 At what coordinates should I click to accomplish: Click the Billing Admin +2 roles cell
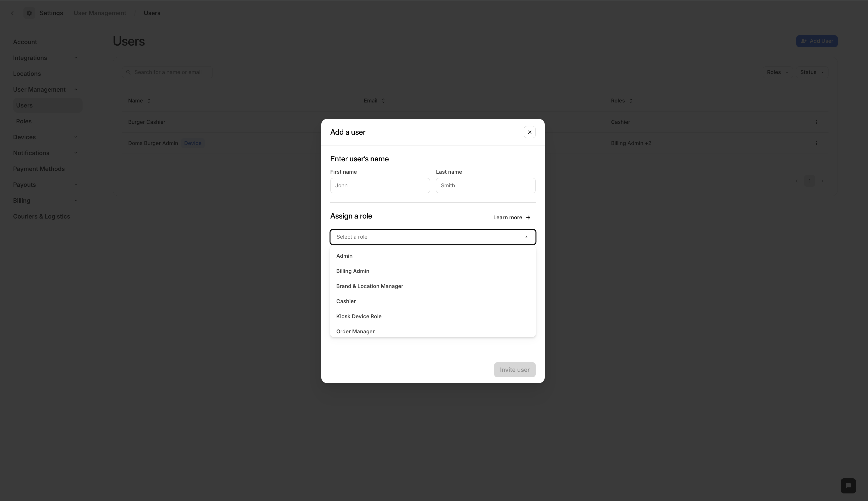tap(631, 143)
